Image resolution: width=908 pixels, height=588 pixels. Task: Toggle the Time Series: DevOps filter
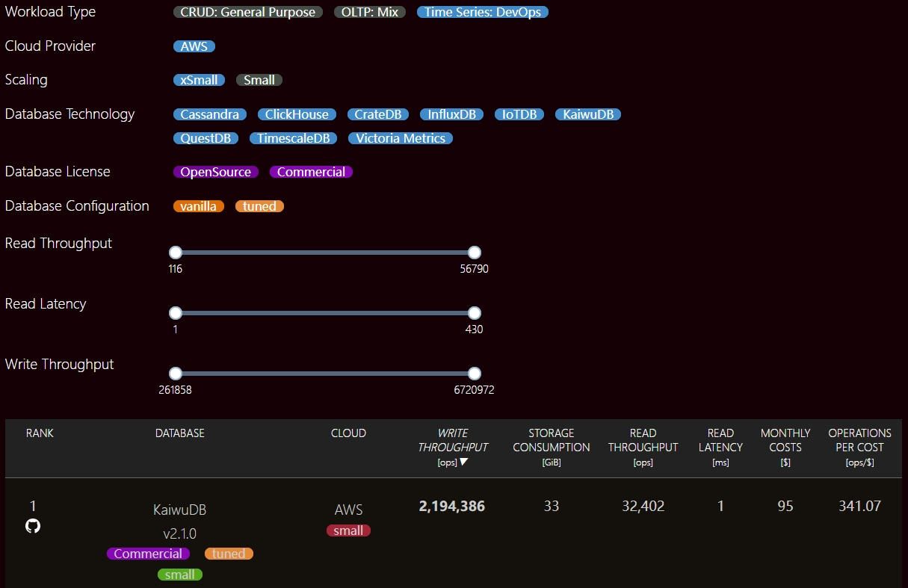483,12
